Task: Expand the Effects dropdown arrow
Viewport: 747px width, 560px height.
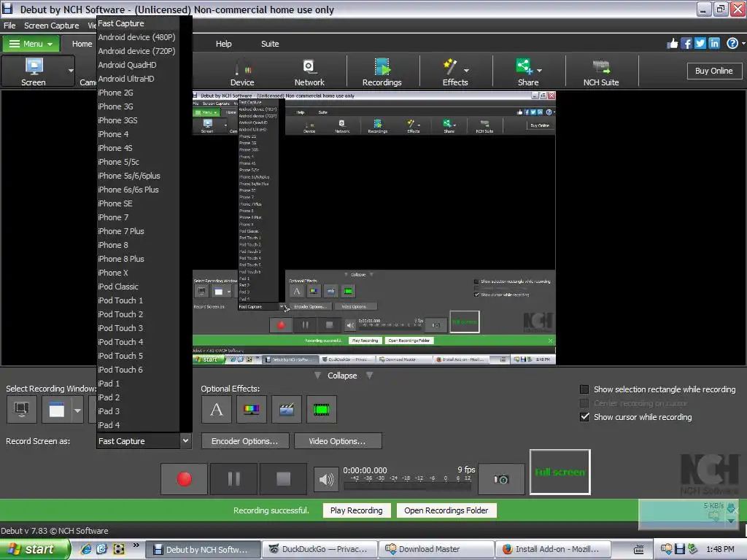Action: point(466,71)
